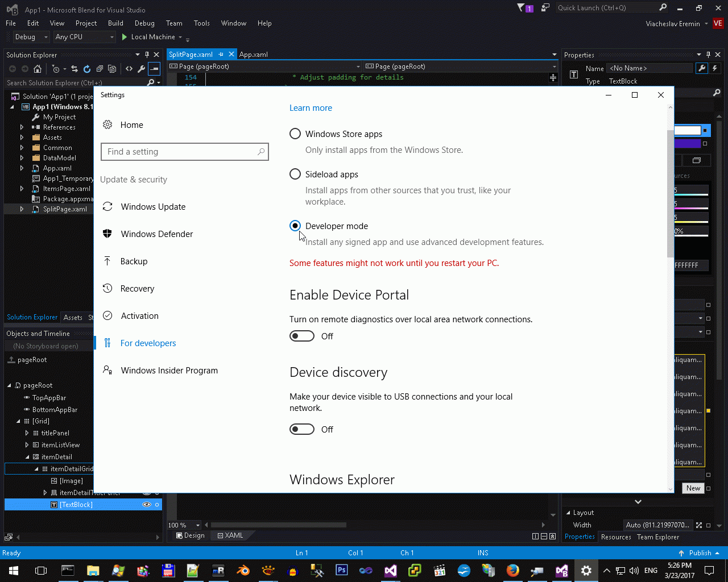Select the Windows Store apps radio button
Viewport: 728px width, 582px height.
click(295, 134)
